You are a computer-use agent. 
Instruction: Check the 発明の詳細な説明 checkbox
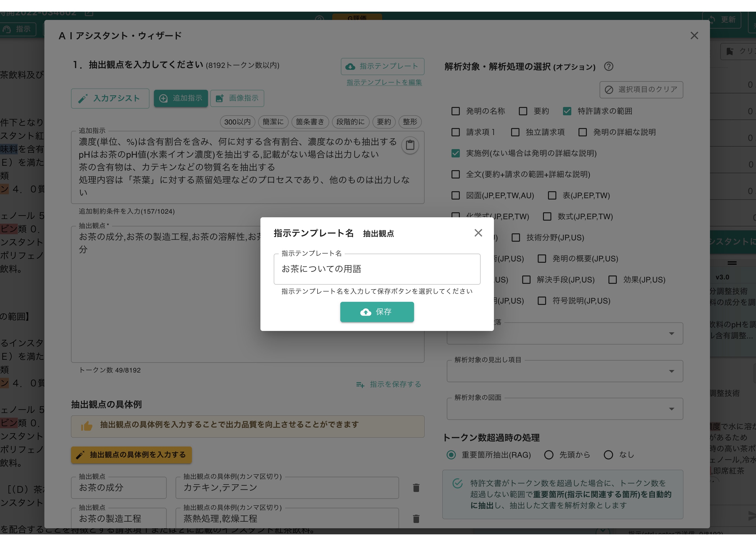tap(583, 132)
